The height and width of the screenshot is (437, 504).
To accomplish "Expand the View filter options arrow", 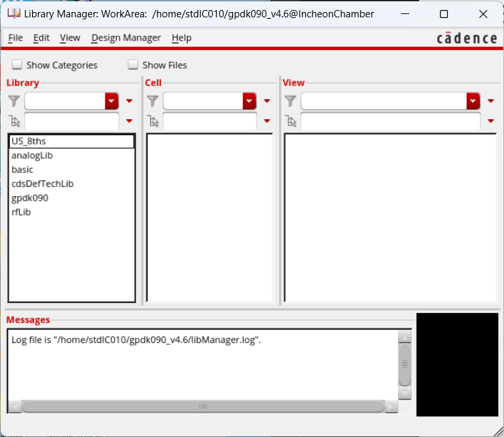I will point(491,101).
